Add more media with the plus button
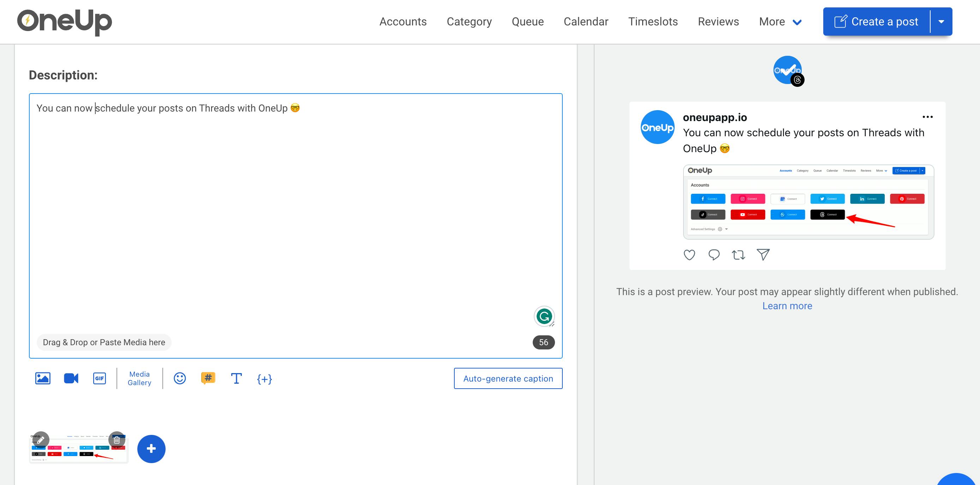Viewport: 980px width, 485px height. click(151, 449)
